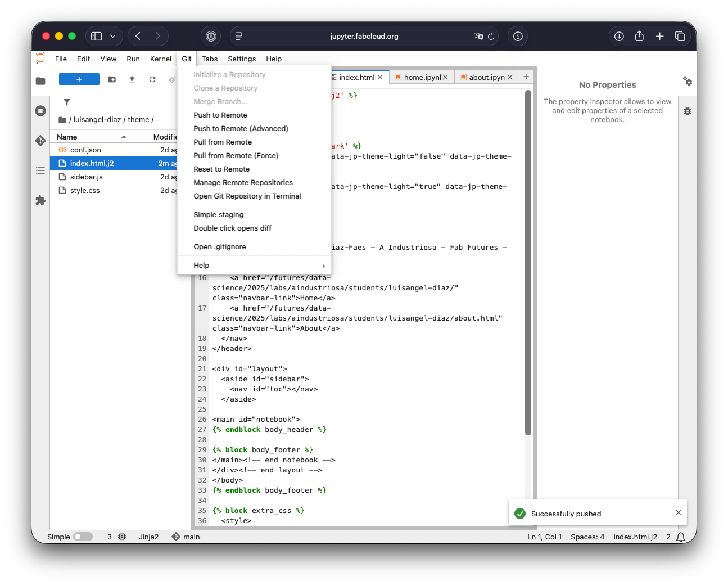Enable Simple staging in the Git menu
Screen dimensions: 728x585
point(219,214)
